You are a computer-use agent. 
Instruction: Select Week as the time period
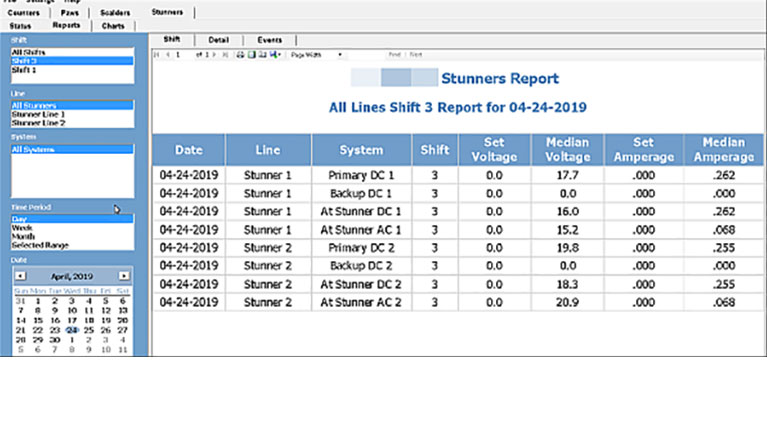click(x=21, y=227)
